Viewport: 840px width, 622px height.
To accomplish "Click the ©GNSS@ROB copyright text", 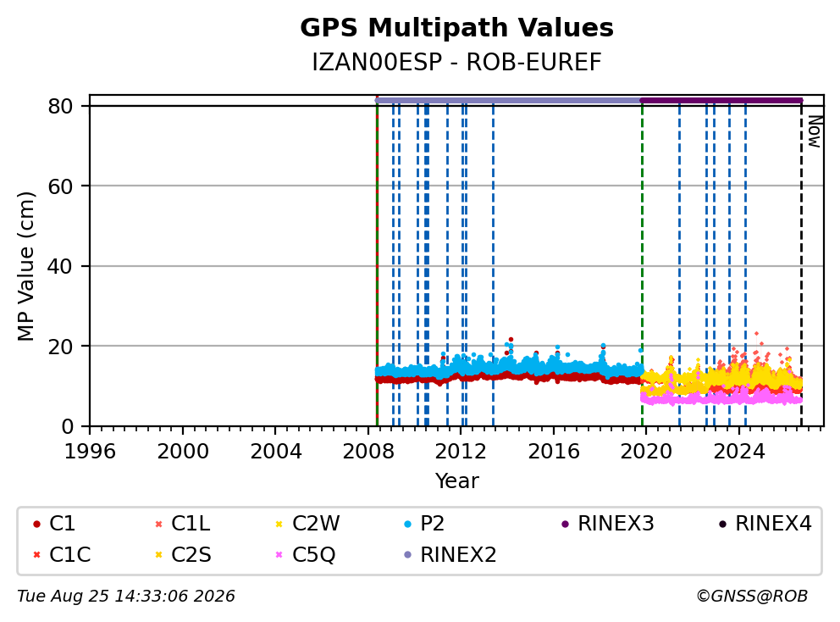I will [752, 597].
